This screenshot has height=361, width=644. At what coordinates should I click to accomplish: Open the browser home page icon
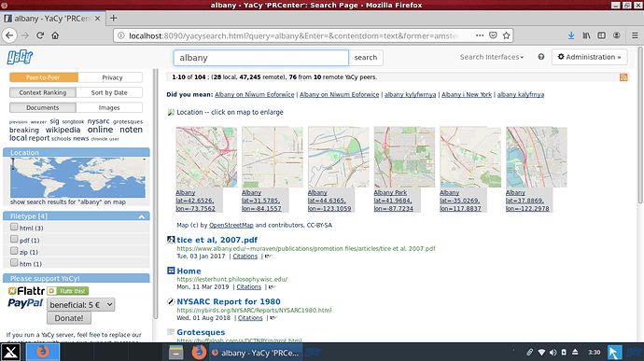(55, 35)
